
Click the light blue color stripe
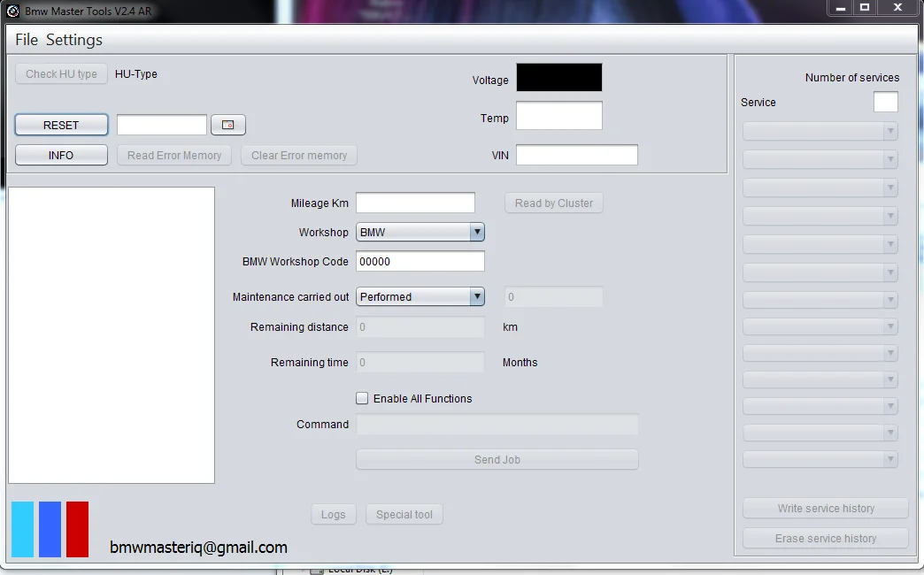point(22,529)
